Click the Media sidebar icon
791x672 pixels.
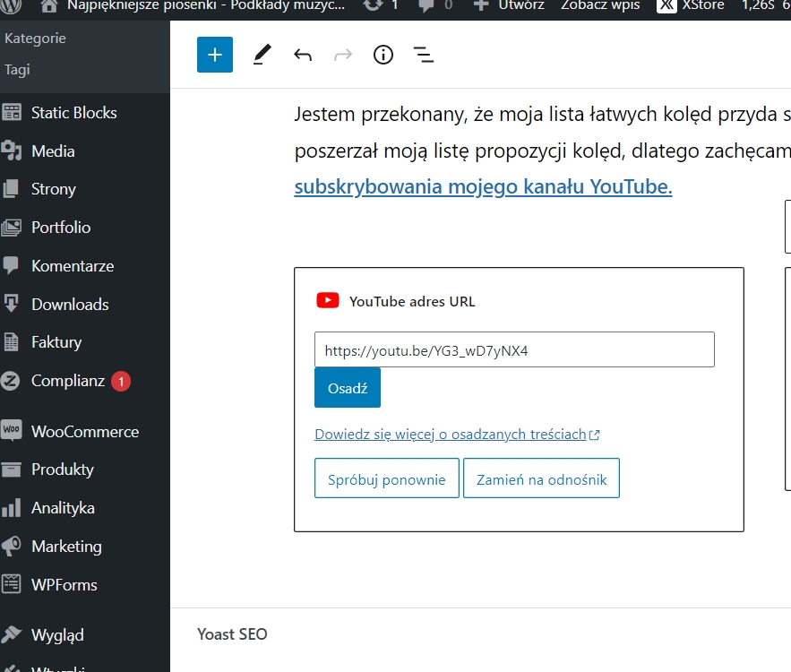(12, 151)
